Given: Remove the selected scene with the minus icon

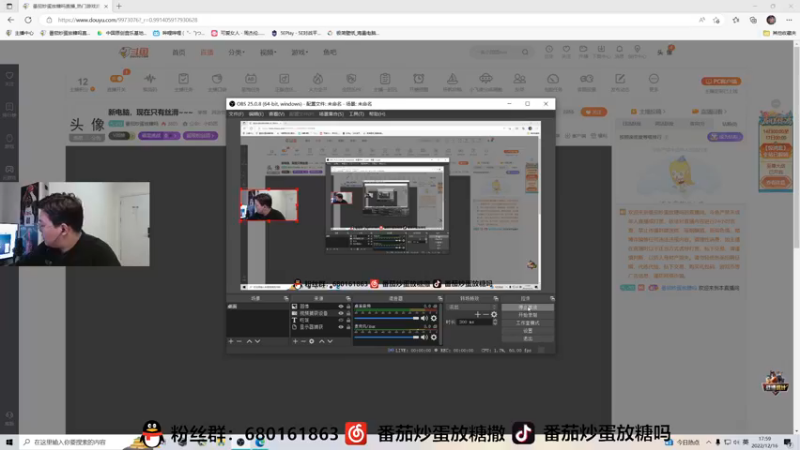Looking at the screenshot, I should click(x=239, y=341).
